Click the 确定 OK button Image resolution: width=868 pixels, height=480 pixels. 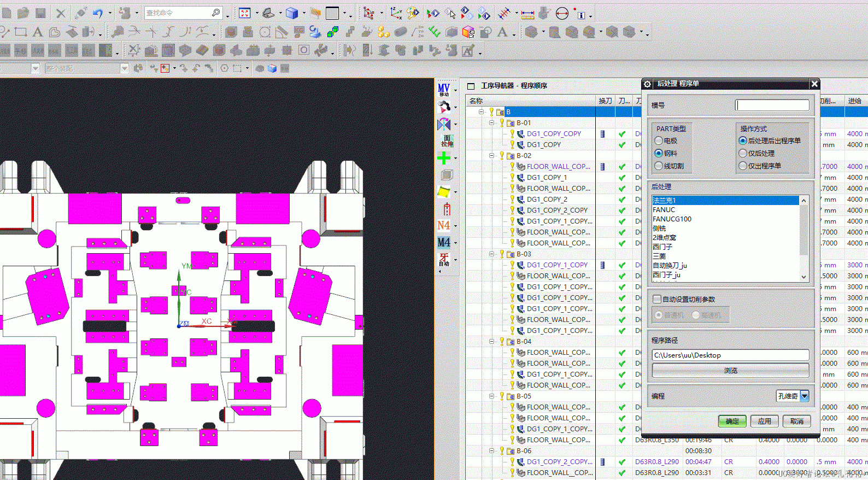[732, 421]
